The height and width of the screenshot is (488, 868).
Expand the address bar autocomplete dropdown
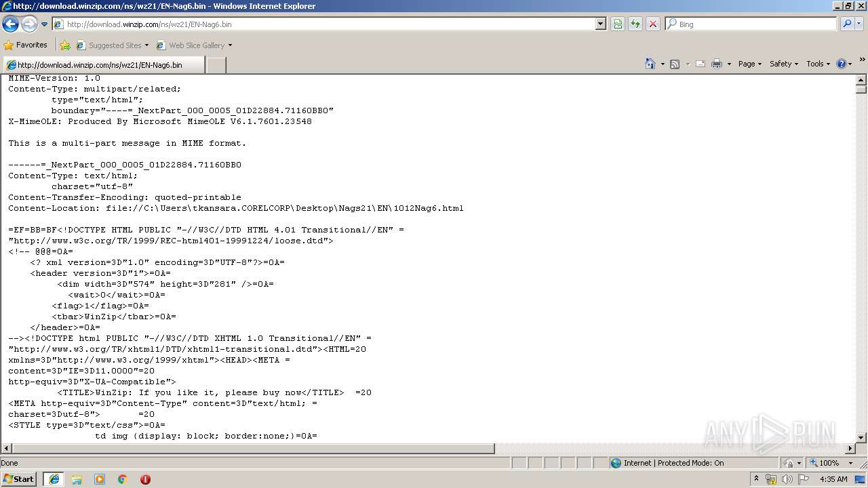tap(601, 24)
